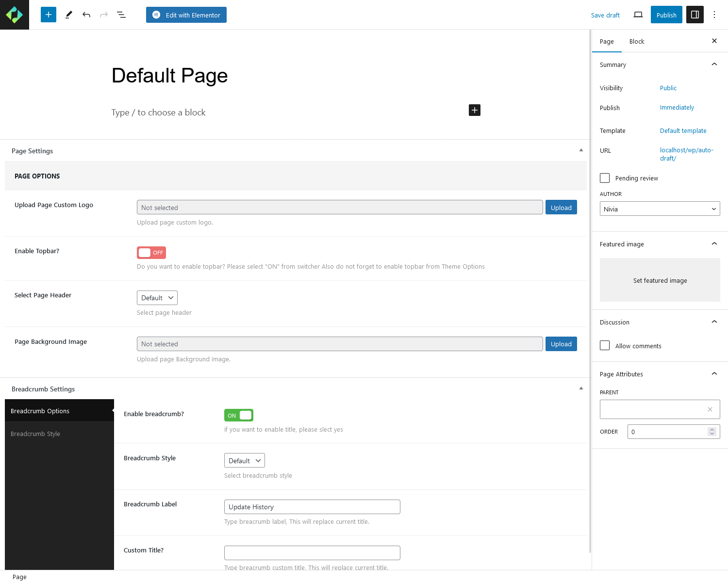
Task: Turn on the Enable Topbar switch
Action: (151, 253)
